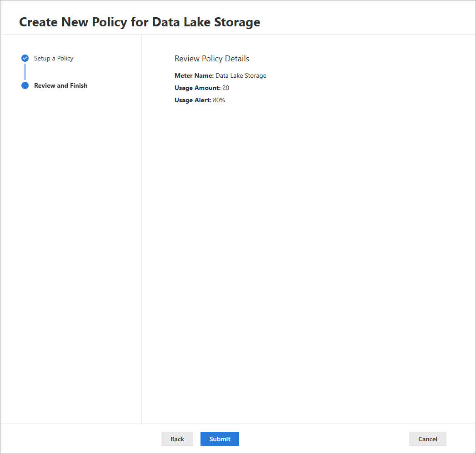The height and width of the screenshot is (454, 476).
Task: Go to the Setup a Policy step
Action: click(54, 58)
